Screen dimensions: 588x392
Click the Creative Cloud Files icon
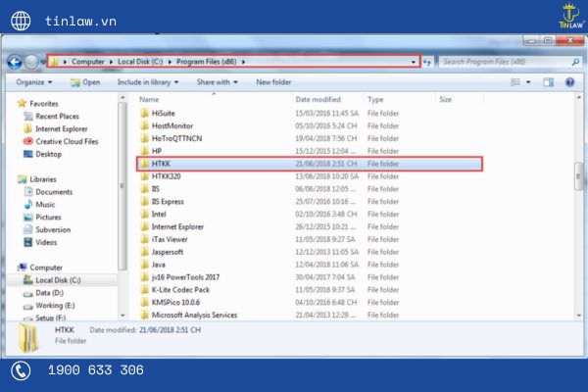click(x=28, y=141)
